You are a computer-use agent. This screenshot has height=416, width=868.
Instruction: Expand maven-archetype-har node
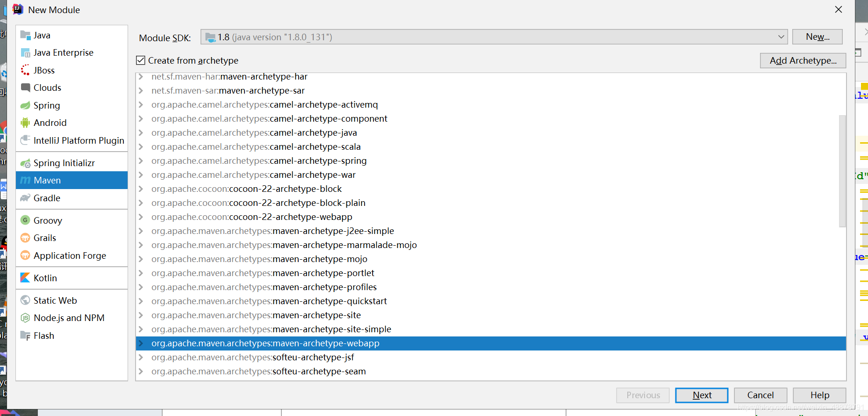141,77
